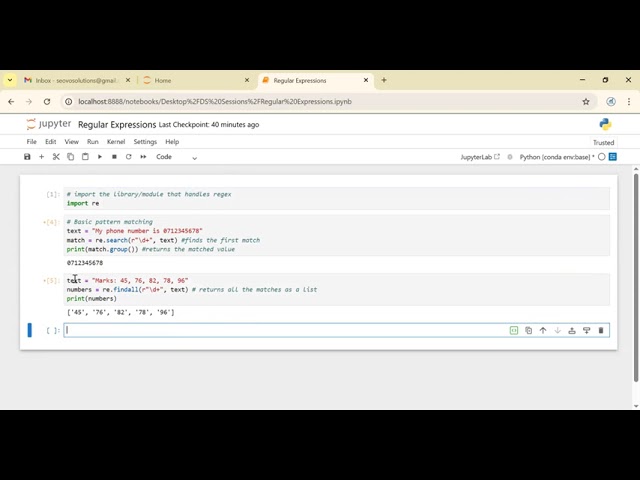Screen dimensions: 640x480
Task: Open the Run menu
Action: point(93,142)
